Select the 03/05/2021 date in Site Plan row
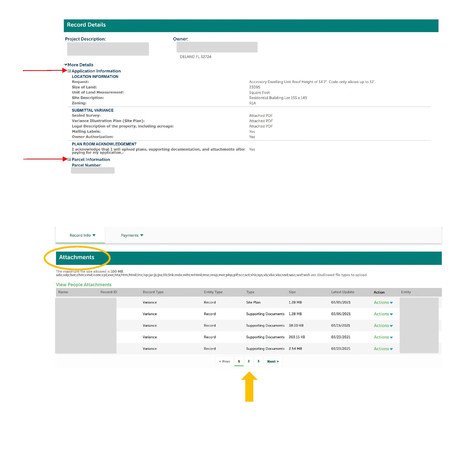Screen dimensions: 476x453 click(x=340, y=302)
